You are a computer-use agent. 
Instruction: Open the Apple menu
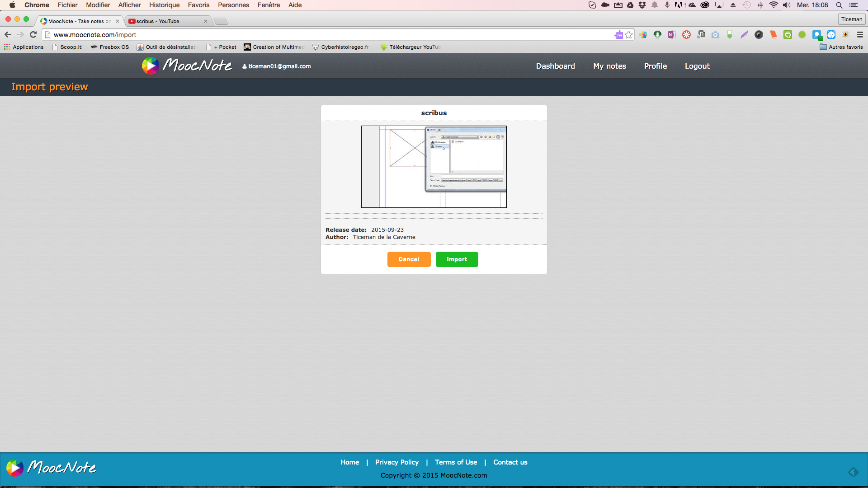(12, 5)
